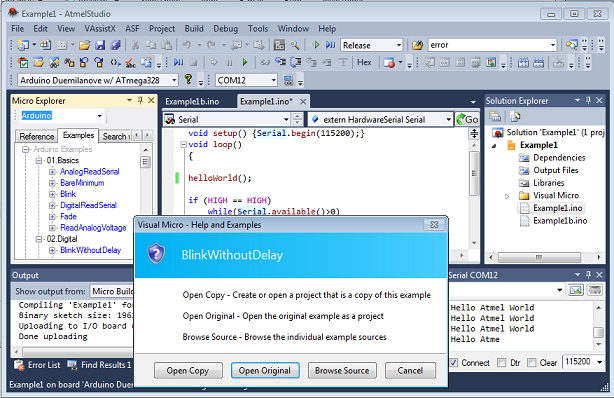Enable the Dtr checkbox
Viewport: 614px width, 398px height.
pos(501,363)
